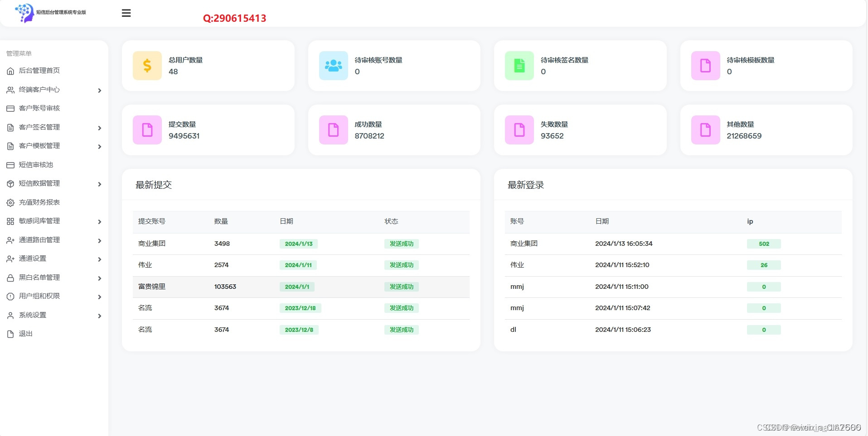Expand the 终端客户中心 chevron
Image resolution: width=868 pixels, height=436 pixels.
point(100,91)
